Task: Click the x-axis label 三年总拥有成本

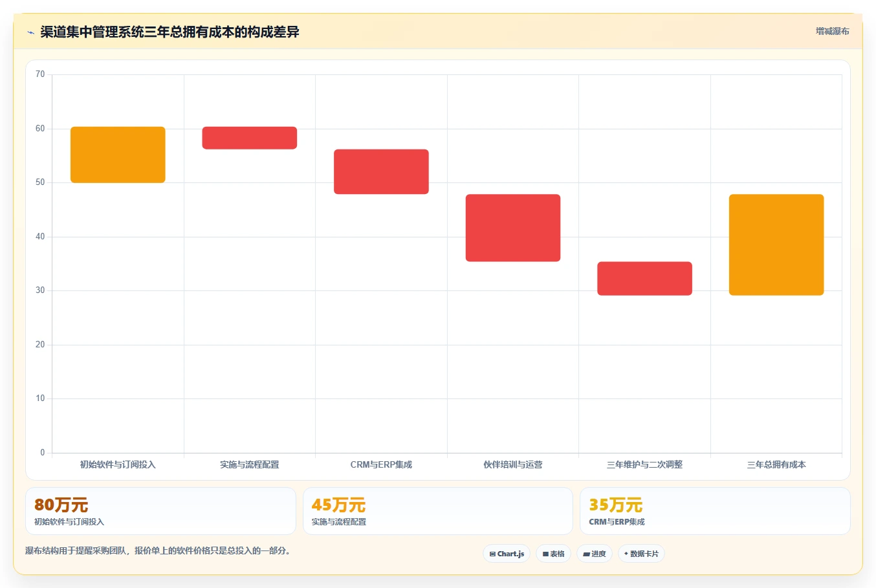Action: [x=776, y=464]
